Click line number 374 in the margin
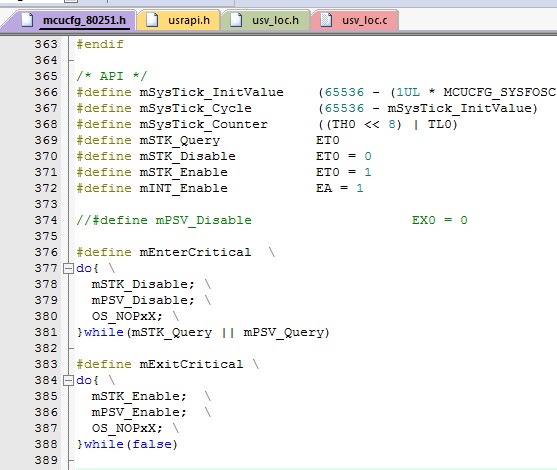 [x=46, y=220]
